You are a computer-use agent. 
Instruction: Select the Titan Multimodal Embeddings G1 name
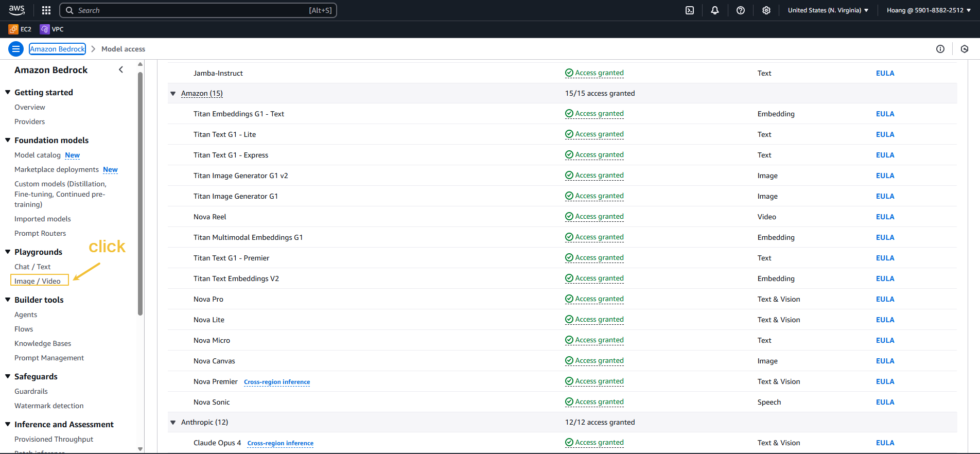click(x=248, y=237)
